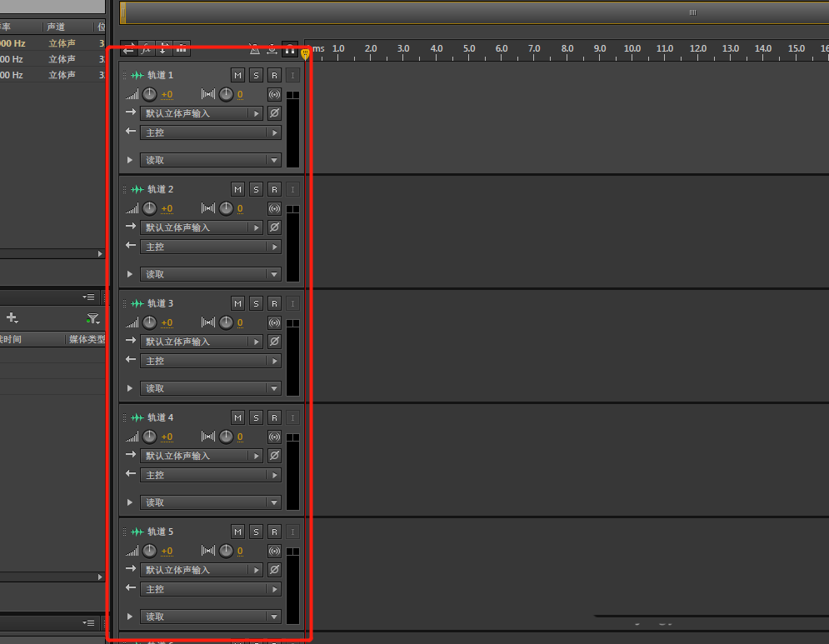The height and width of the screenshot is (644, 829).
Task: Open the filter funnel icon in left panel
Action: [92, 318]
